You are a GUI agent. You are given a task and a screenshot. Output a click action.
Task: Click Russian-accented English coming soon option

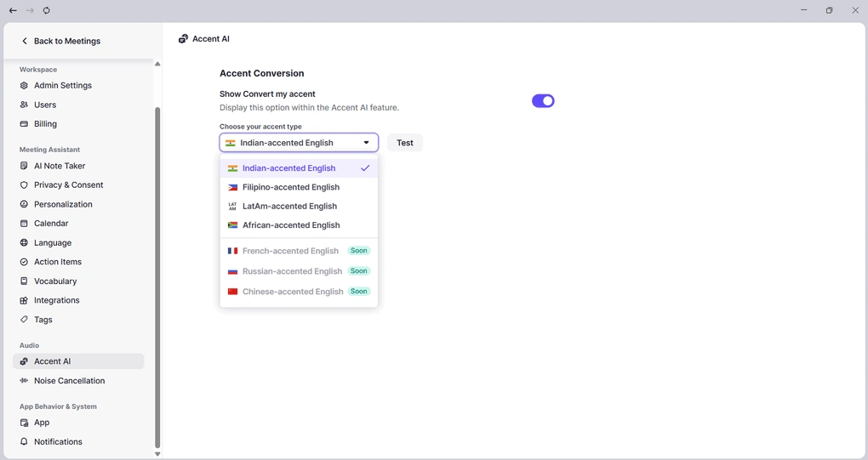point(299,271)
